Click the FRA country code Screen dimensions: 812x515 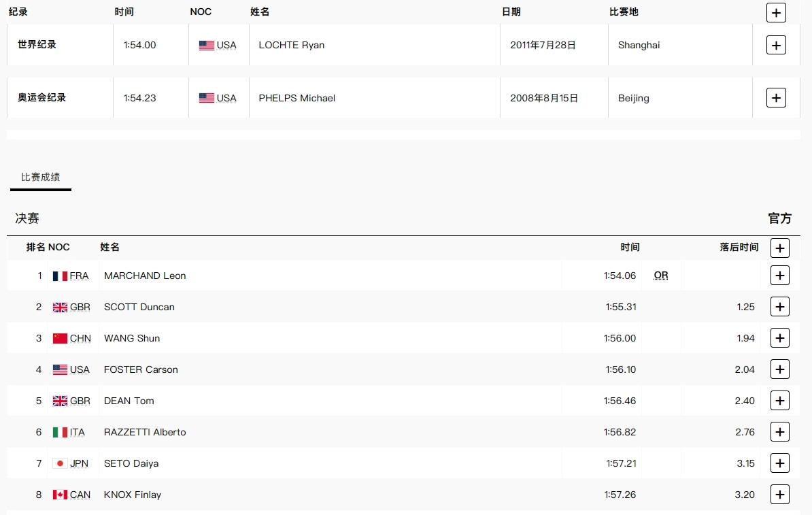pos(79,276)
